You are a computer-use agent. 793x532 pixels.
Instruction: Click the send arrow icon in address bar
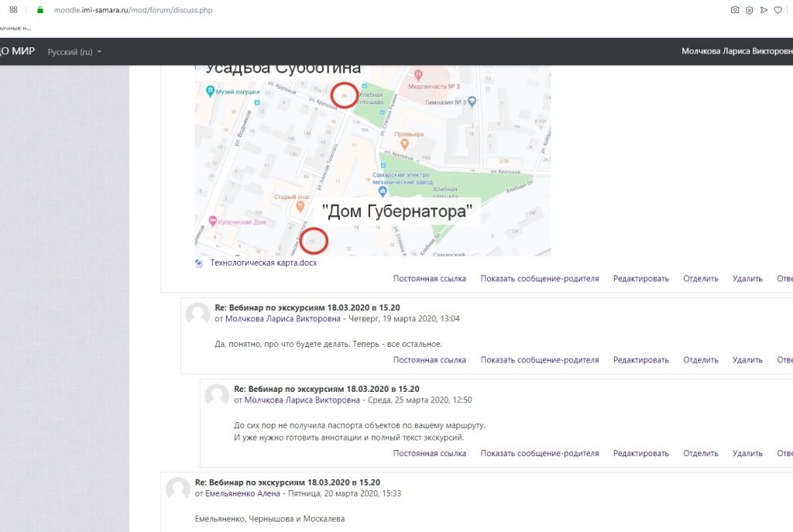764,9
